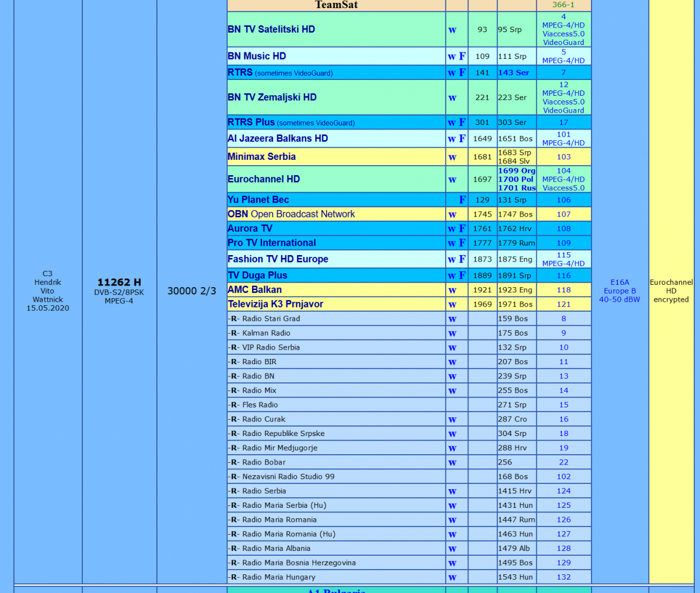700x593 pixels.
Task: Click the 'w' icon next to Eurochannel HD
Action: pyautogui.click(x=452, y=180)
